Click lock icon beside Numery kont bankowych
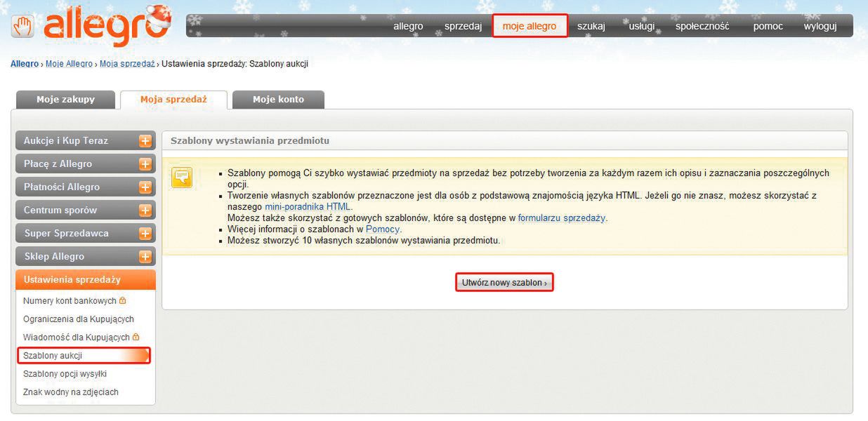 coord(122,300)
